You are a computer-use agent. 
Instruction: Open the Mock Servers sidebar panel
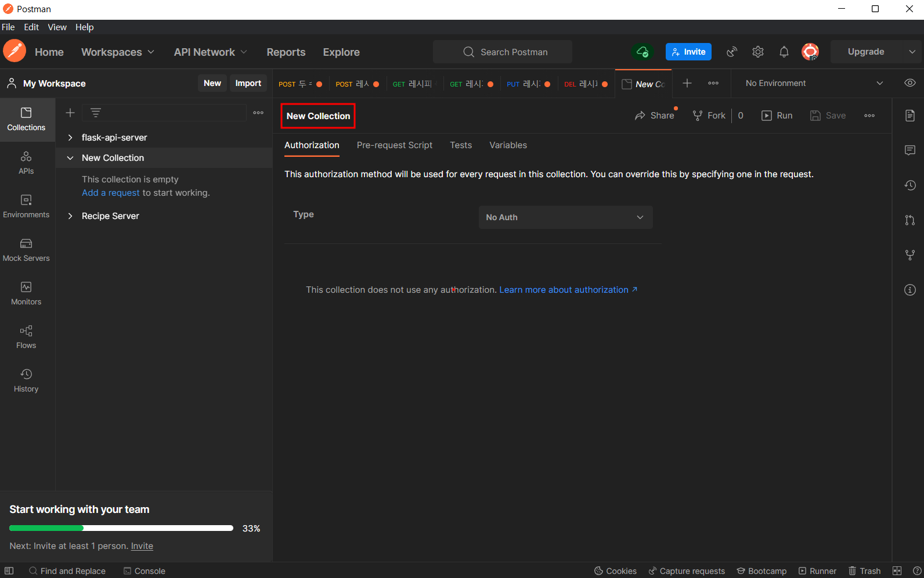click(x=26, y=250)
